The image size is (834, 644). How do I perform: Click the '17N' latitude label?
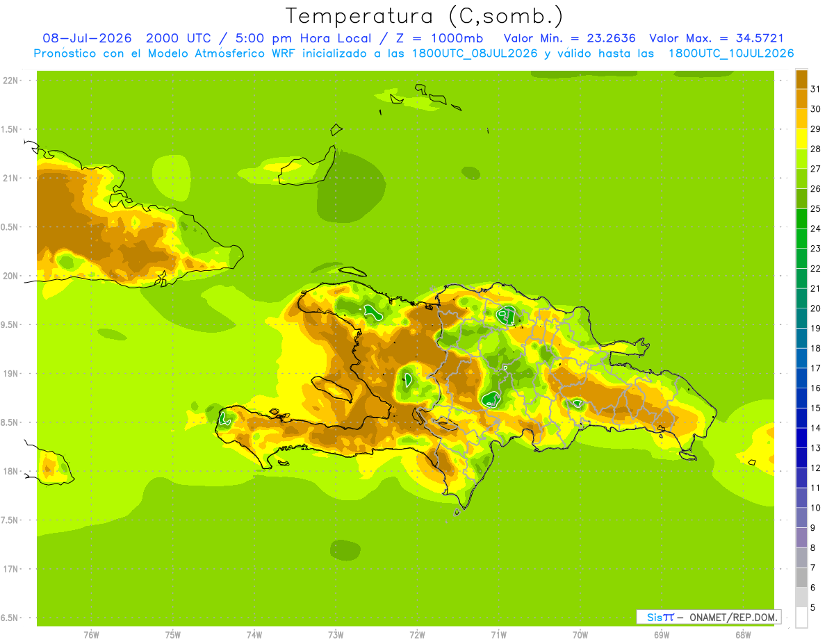click(x=11, y=569)
